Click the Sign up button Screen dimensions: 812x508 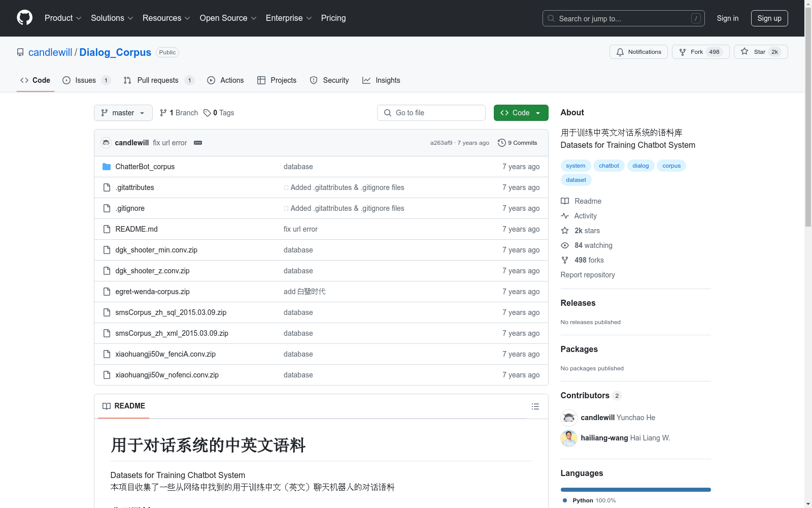(x=769, y=18)
